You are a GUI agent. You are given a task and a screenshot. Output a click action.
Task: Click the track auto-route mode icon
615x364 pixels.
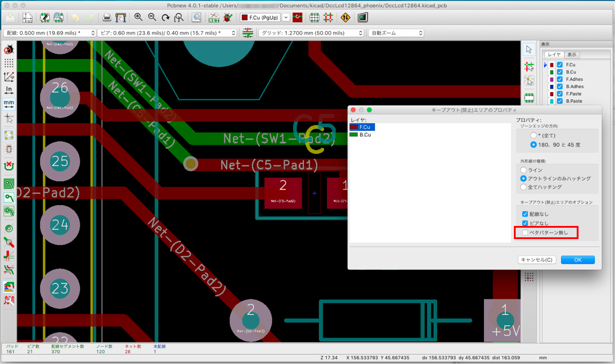point(328,17)
